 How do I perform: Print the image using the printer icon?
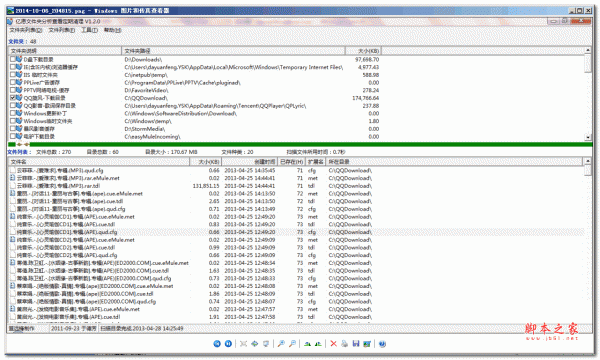pos(344,344)
